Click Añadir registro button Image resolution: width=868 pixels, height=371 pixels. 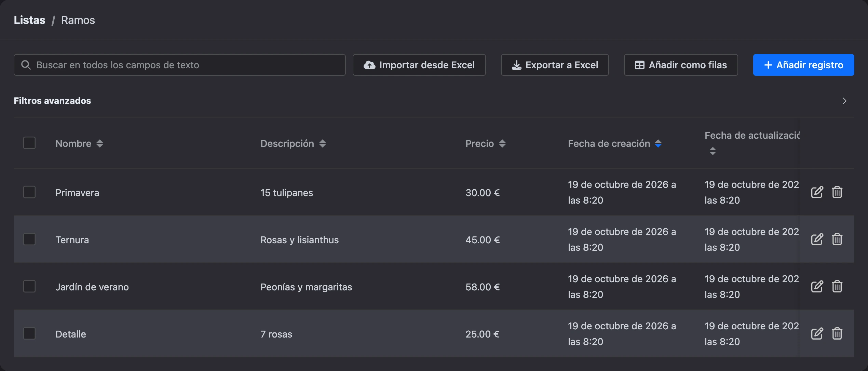pyautogui.click(x=803, y=65)
